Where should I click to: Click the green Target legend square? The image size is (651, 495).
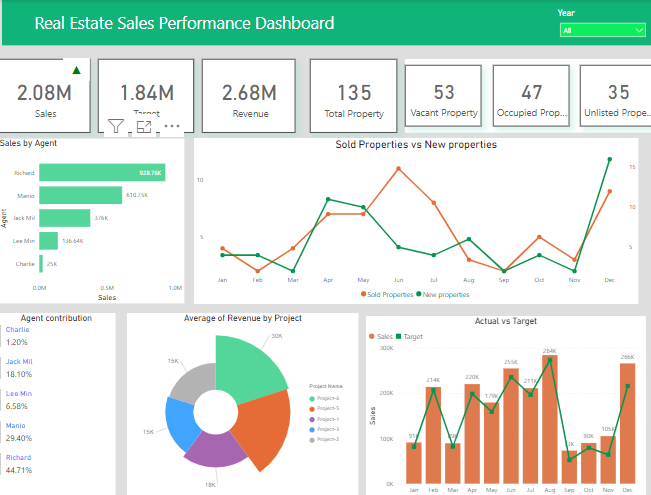pos(398,337)
